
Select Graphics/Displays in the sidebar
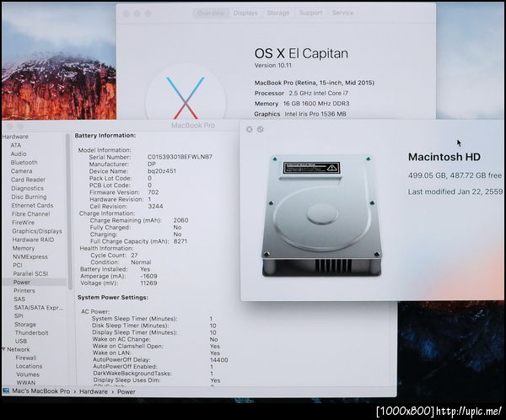(x=37, y=231)
